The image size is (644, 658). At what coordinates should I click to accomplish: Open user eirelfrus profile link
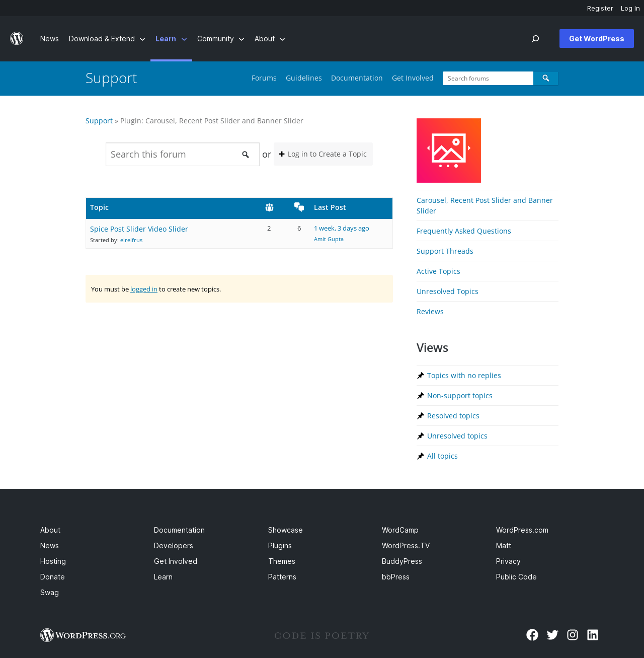click(131, 240)
